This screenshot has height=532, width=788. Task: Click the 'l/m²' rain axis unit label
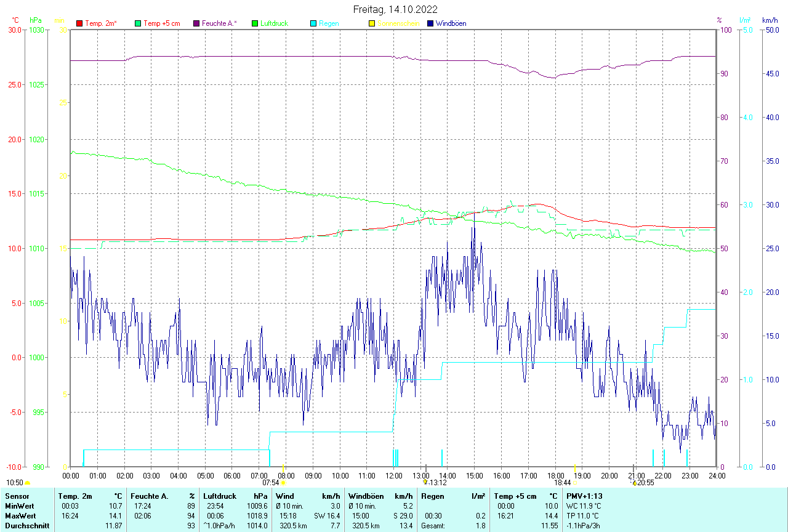point(745,20)
